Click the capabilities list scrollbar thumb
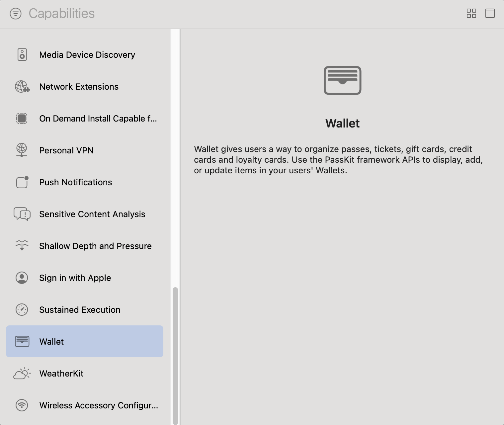The image size is (504, 425). pos(175,356)
